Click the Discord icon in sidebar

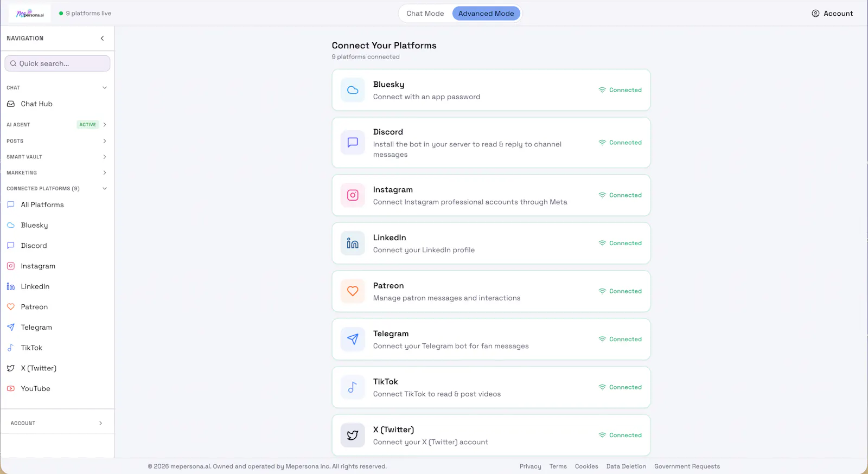click(11, 246)
